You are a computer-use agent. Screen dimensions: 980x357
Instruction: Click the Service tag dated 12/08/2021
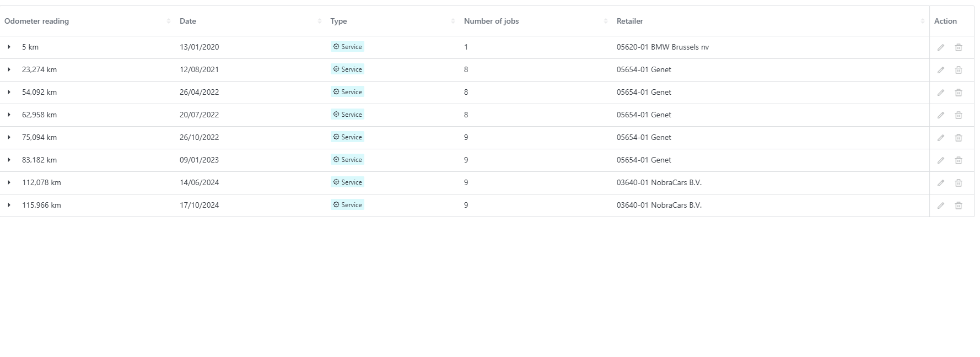point(347,69)
